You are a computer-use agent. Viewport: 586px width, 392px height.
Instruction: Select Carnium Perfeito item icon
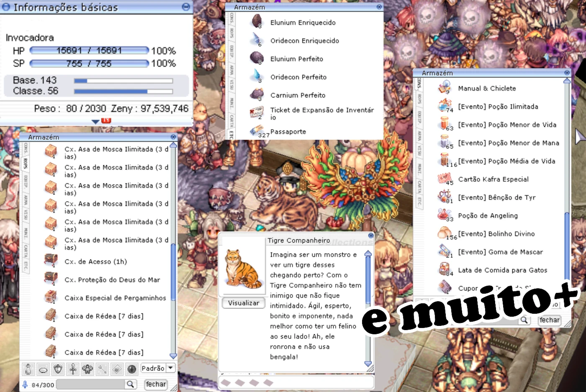point(257,95)
